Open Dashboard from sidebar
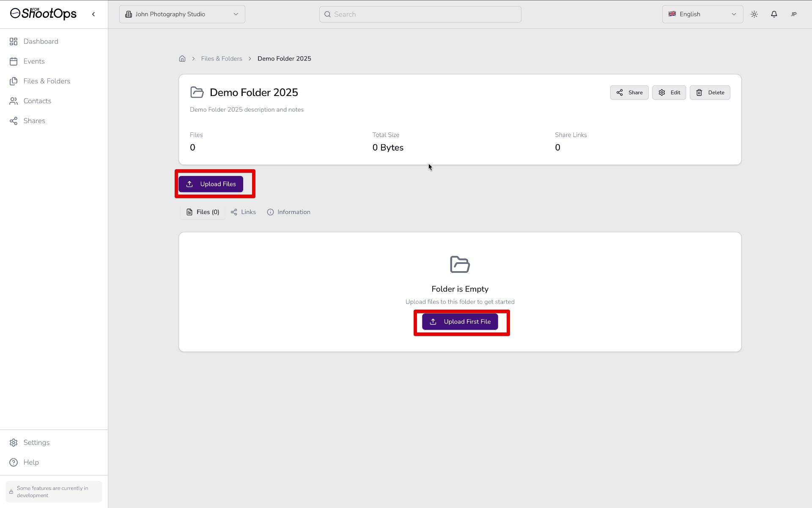 coord(41,41)
